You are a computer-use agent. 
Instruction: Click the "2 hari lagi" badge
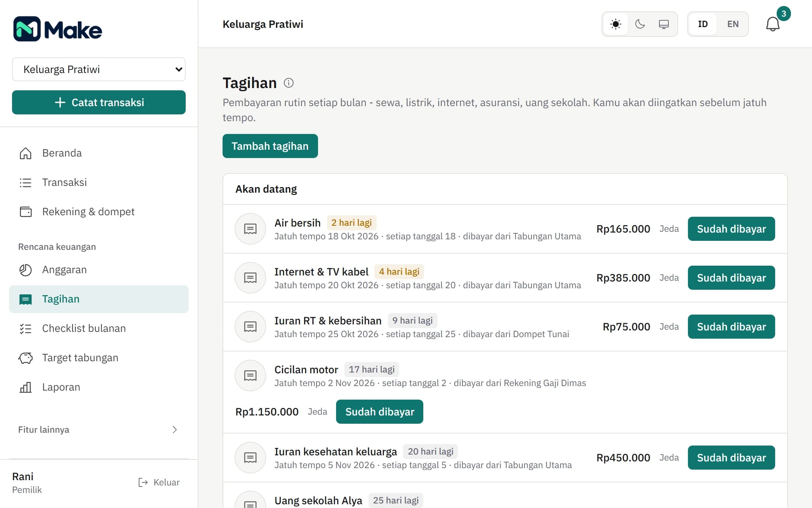351,223
